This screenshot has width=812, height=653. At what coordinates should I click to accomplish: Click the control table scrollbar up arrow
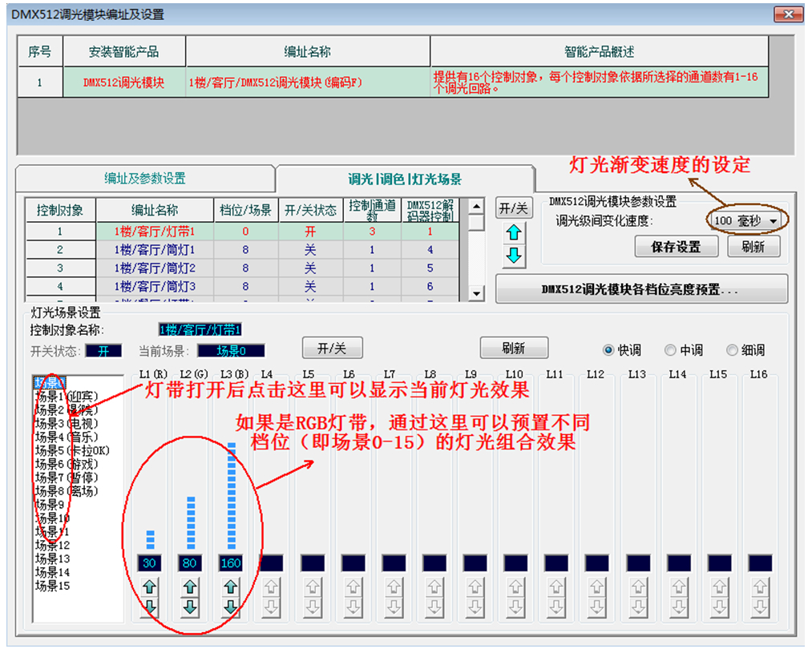[476, 207]
